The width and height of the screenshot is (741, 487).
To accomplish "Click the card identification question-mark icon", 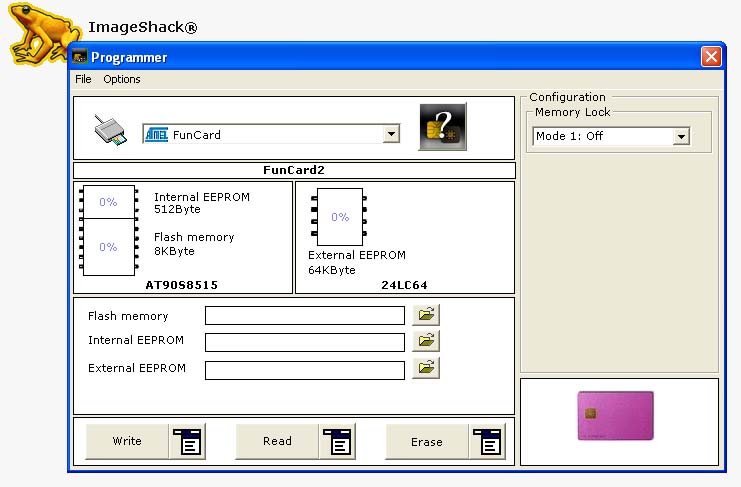I will click(442, 127).
